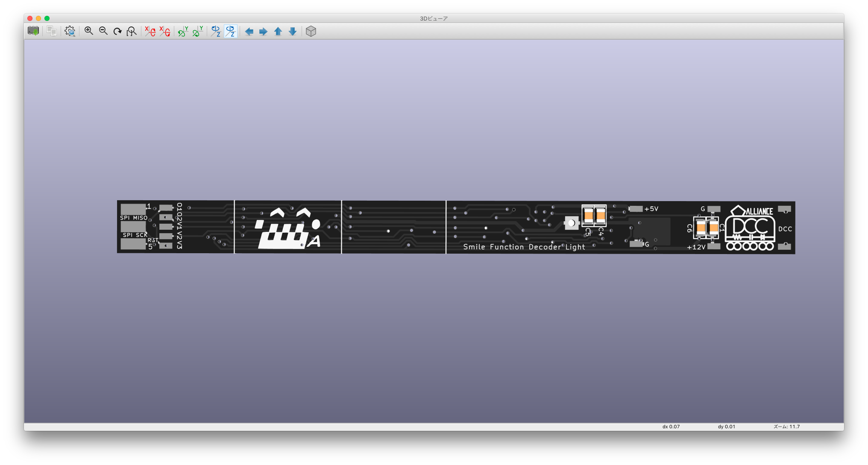This screenshot has height=465, width=868.
Task: Click first blue Z rotate icon
Action: point(216,31)
